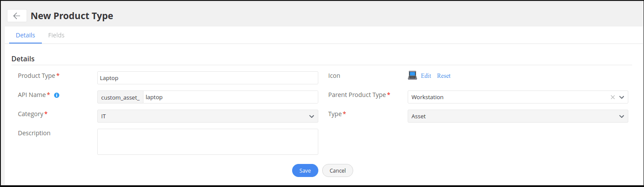Go back using the arrow button
This screenshot has width=644, height=187.
(x=17, y=16)
